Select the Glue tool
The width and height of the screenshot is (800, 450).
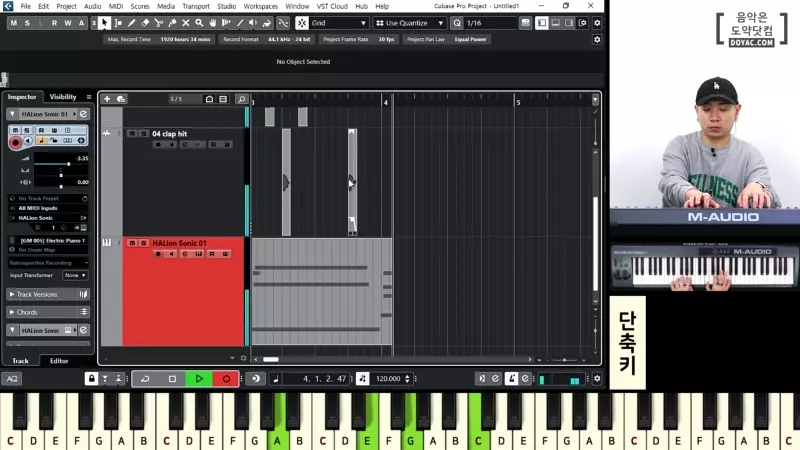tap(172, 23)
